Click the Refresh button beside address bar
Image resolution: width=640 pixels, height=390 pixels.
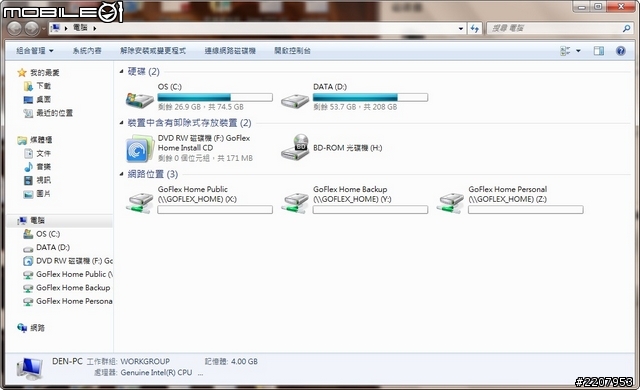474,29
